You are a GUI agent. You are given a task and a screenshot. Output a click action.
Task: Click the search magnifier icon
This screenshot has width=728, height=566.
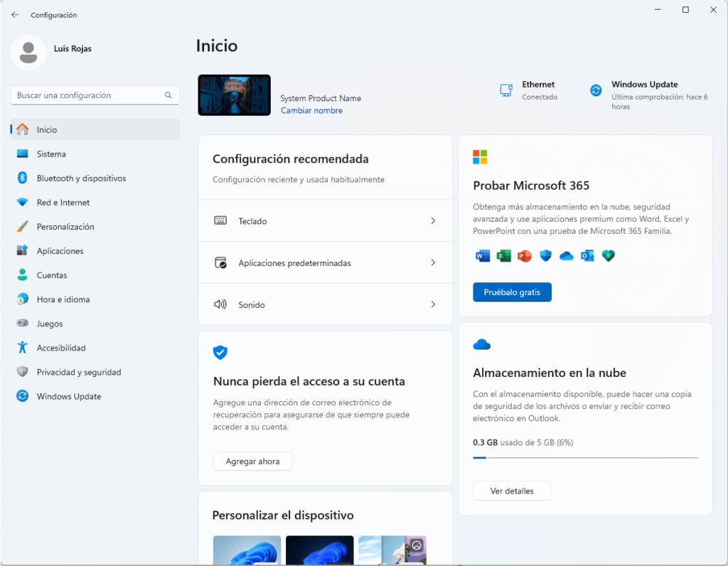pyautogui.click(x=168, y=95)
